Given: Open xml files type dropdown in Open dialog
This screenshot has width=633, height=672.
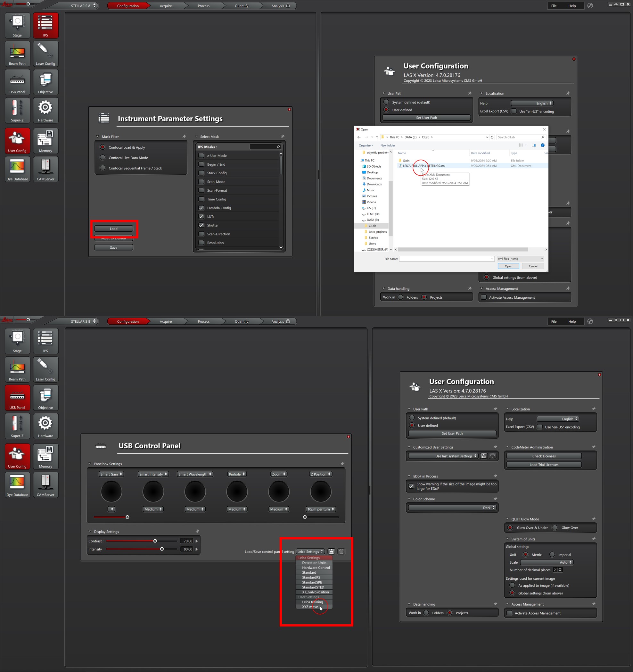Looking at the screenshot, I should pyautogui.click(x=521, y=259).
